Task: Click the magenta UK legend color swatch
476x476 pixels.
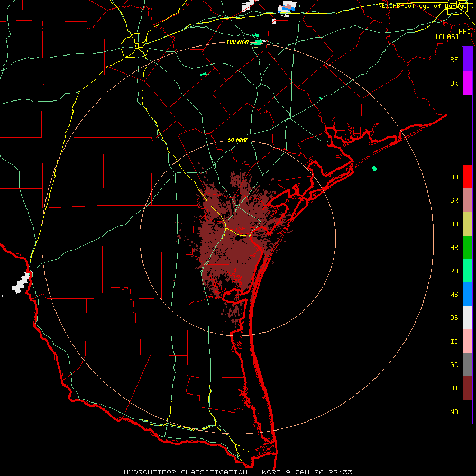Action: click(x=467, y=83)
